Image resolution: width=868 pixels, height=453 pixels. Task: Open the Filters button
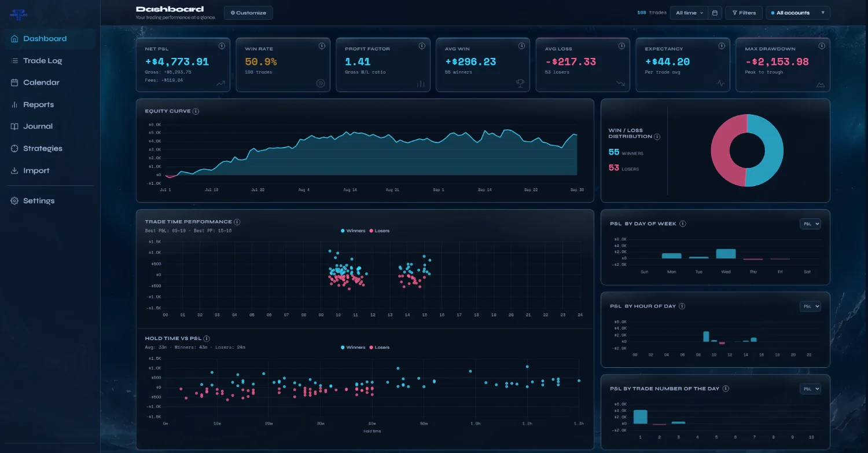point(743,13)
